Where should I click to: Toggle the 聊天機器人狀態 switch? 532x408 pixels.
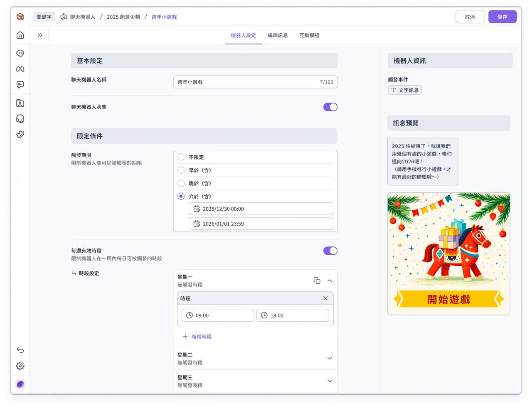(330, 107)
